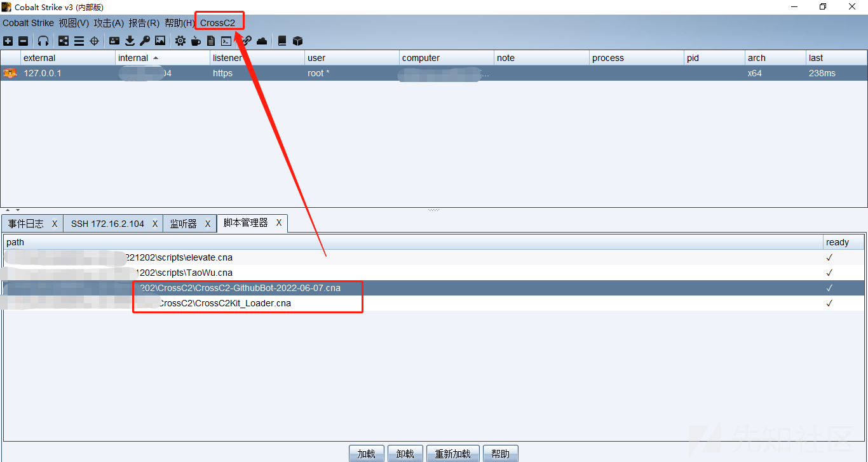Select the TaoWu.cna script row
868x462 pixels.
click(x=434, y=273)
